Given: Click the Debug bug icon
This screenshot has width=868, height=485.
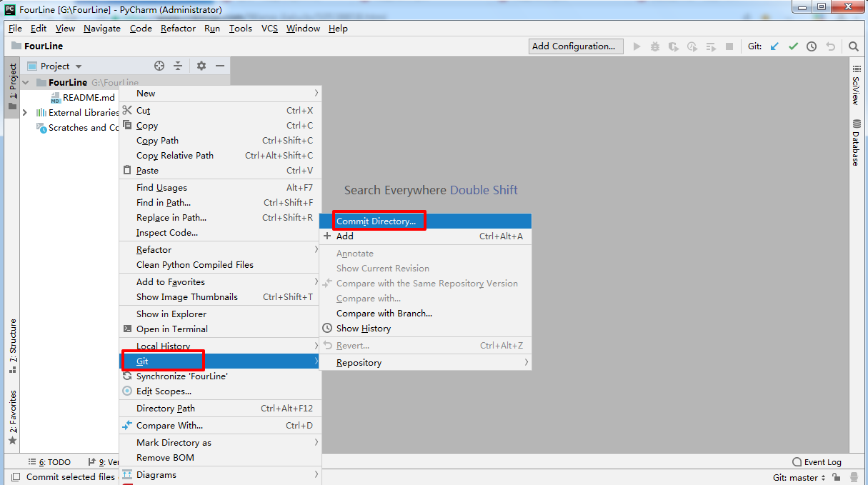Looking at the screenshot, I should coord(655,46).
